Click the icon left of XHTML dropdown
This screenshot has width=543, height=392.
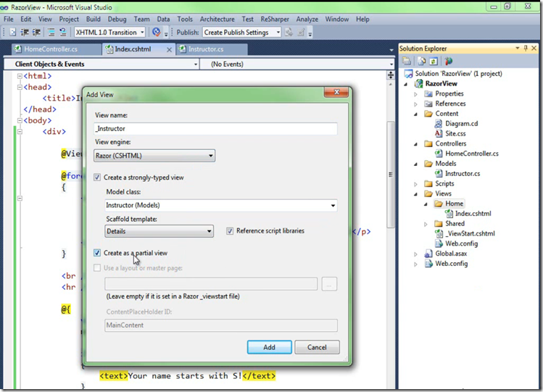63,32
